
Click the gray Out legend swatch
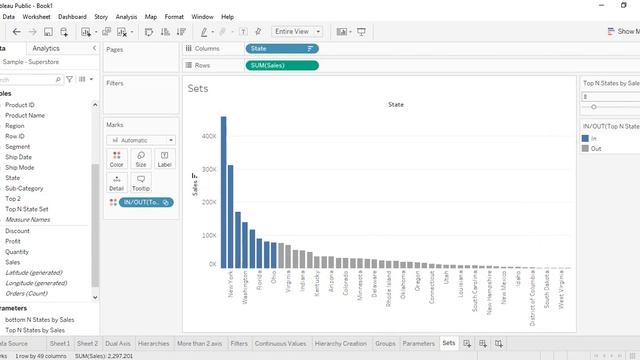pos(585,149)
